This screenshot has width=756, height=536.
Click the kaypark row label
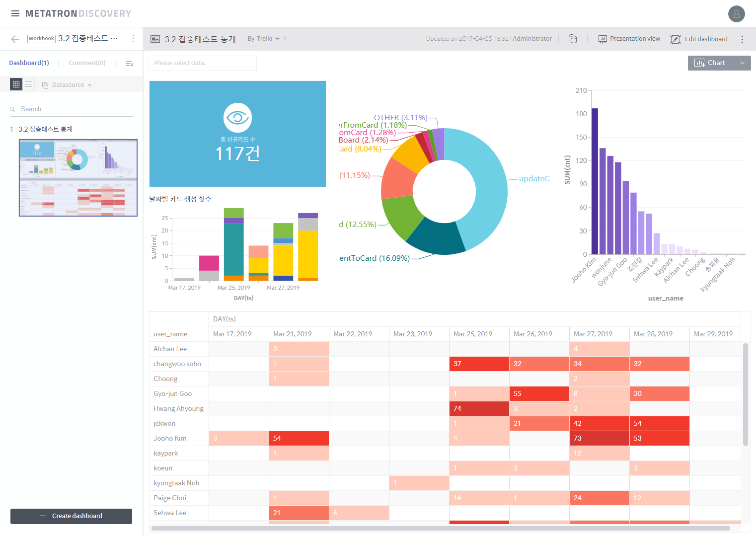click(x=165, y=453)
